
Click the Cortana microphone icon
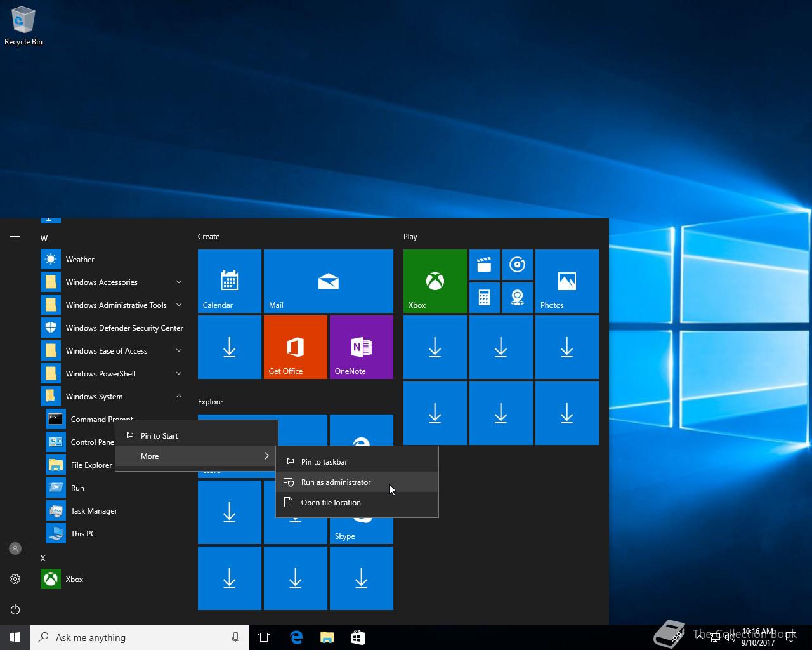(x=235, y=637)
